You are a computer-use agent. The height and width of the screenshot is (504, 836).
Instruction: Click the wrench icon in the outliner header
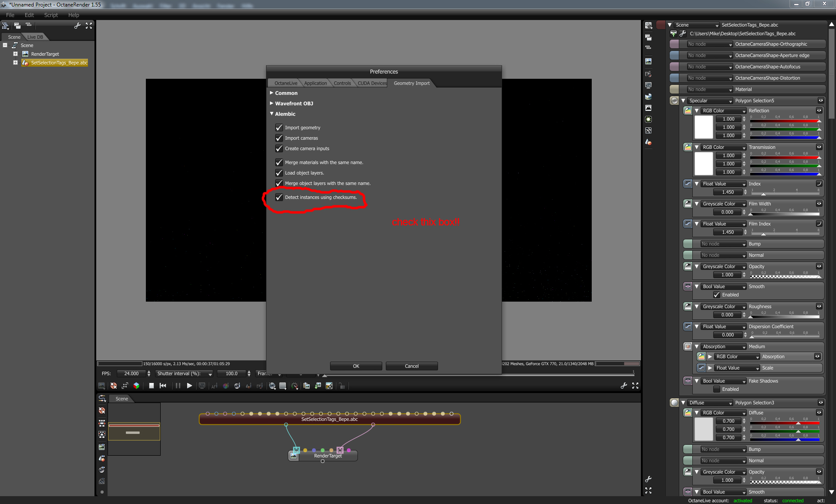point(78,26)
